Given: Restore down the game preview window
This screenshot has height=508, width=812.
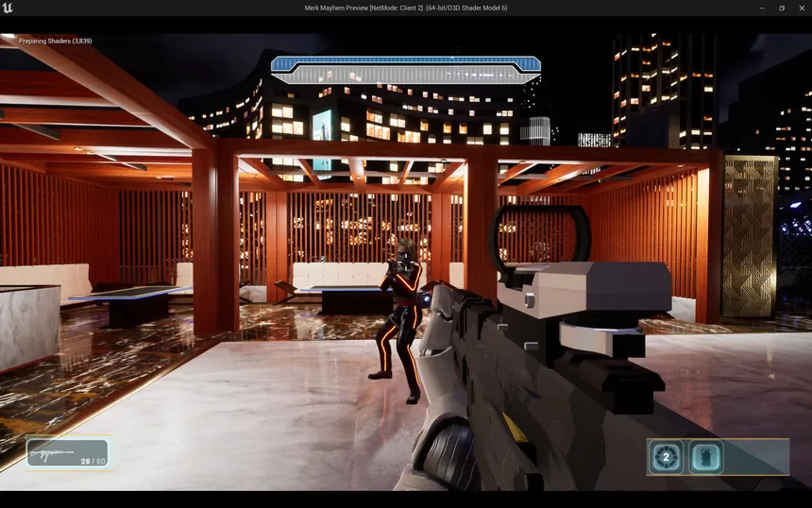Looking at the screenshot, I should 782,8.
